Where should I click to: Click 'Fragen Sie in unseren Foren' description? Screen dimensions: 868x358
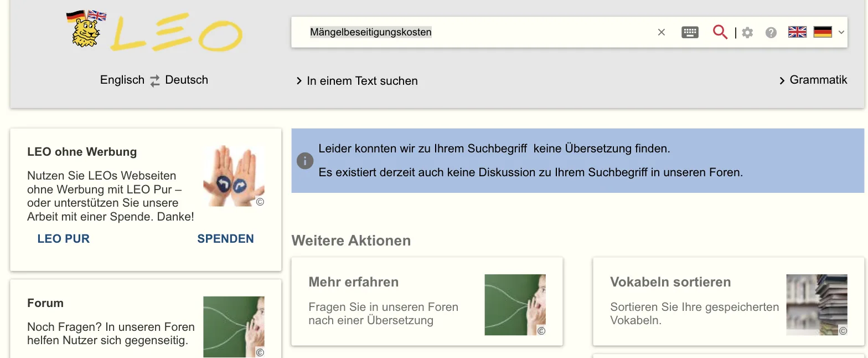[383, 313]
